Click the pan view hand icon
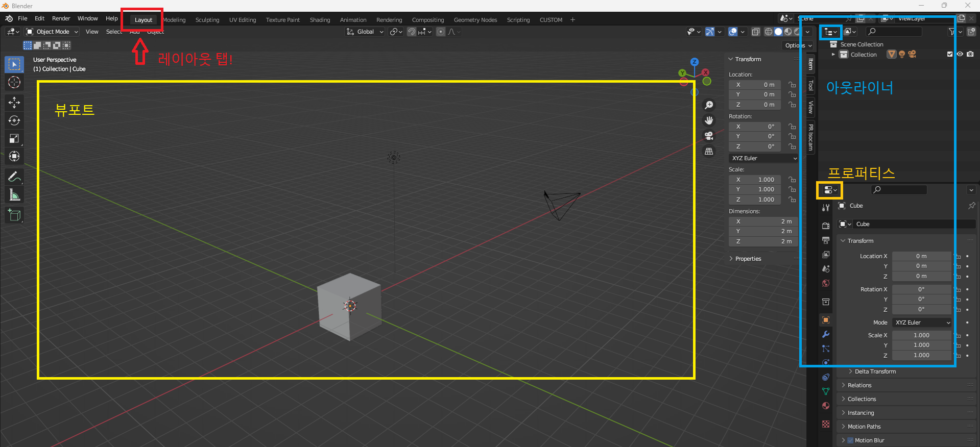Screen dimensions: 980x447 click(709, 120)
